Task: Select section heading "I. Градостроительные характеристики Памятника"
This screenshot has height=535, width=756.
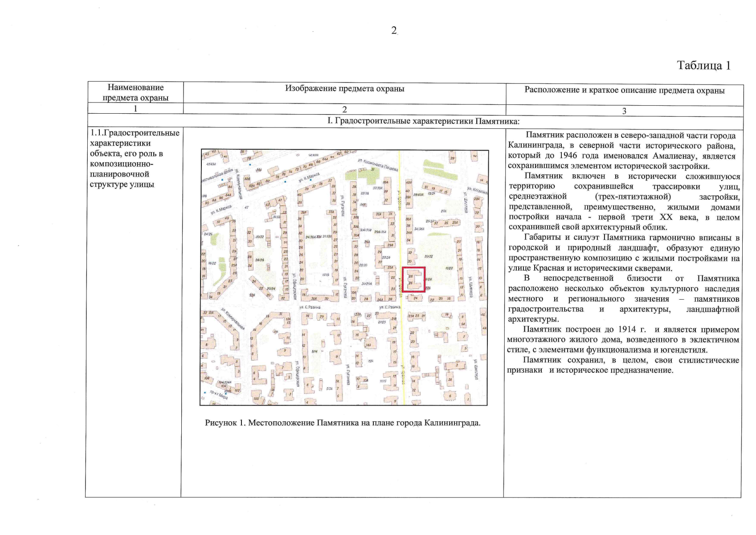Action: pyautogui.click(x=423, y=121)
